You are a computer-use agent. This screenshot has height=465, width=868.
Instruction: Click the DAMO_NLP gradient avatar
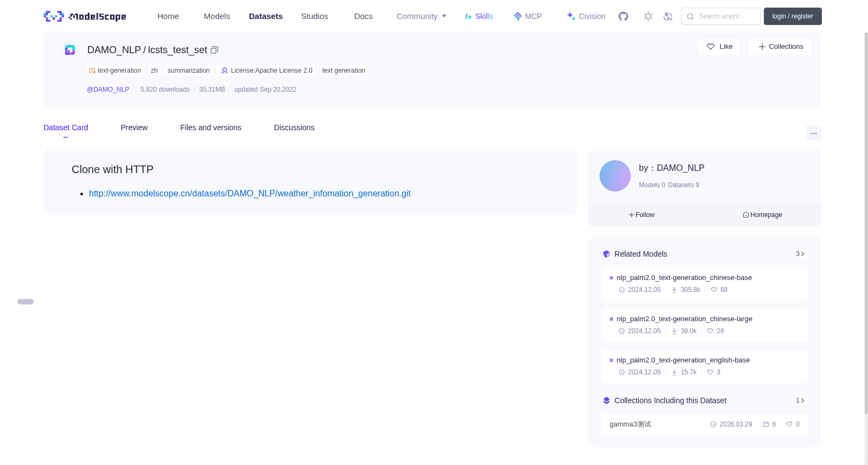[615, 176]
